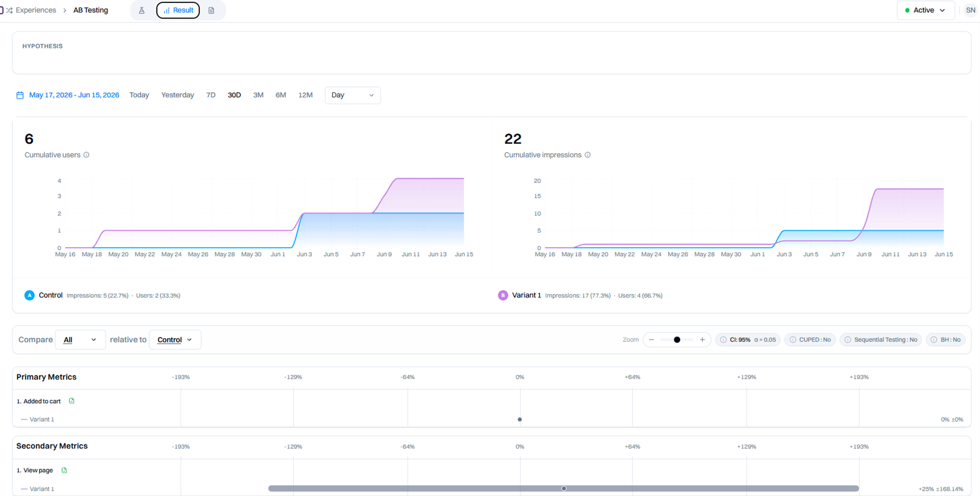Click the +25% ±168.14% result value
Viewport: 980px width, 496px height.
[941, 489]
